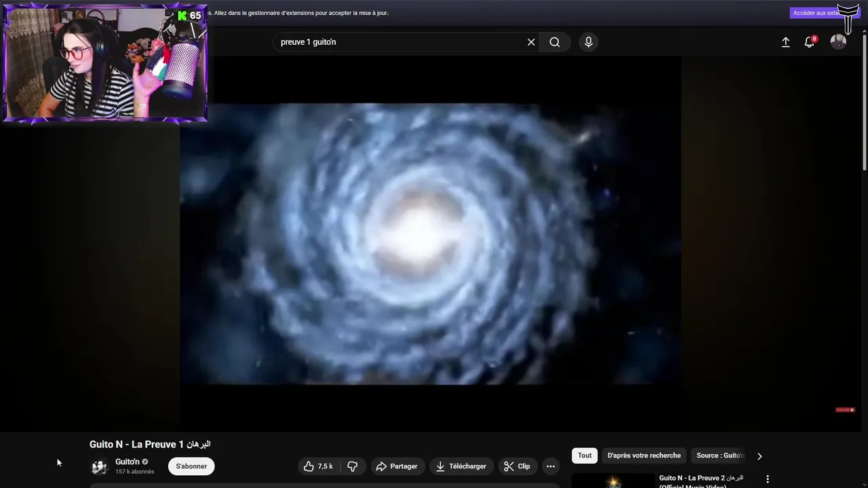This screenshot has width=868, height=488.
Task: Click the '157 k abonnés' subscriber count
Action: 134,472
